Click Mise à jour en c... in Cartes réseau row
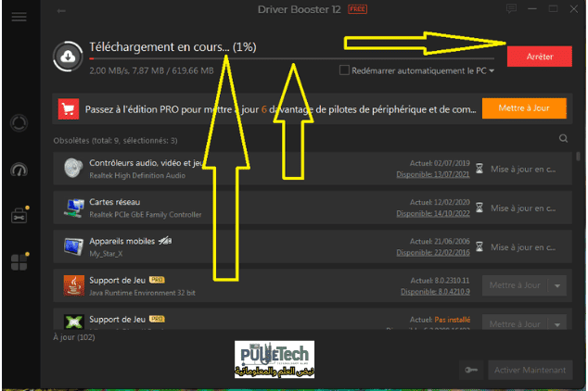This screenshot has width=588, height=391. click(523, 208)
